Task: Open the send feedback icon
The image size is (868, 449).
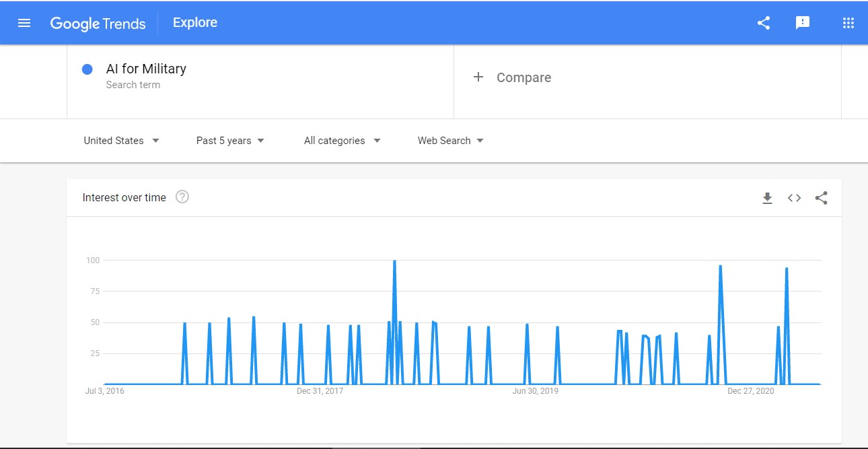Action: tap(802, 23)
